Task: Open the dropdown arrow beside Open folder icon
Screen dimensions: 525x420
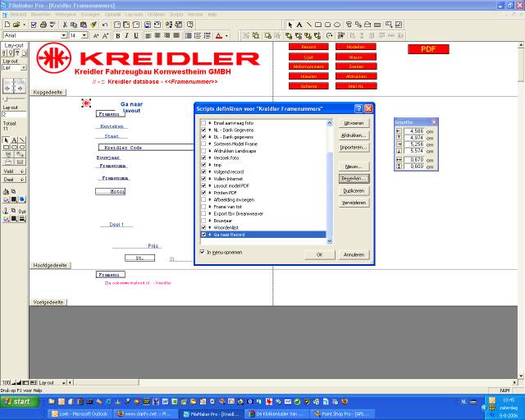Action: (x=24, y=25)
